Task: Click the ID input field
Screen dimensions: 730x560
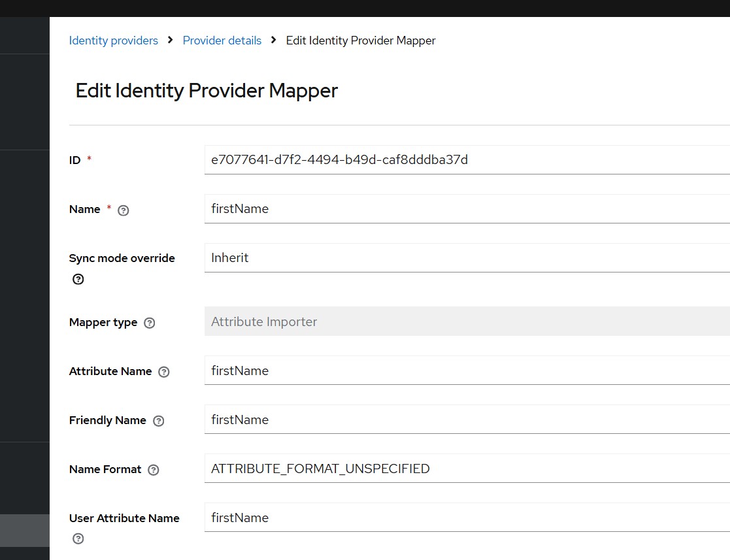Action: [457, 159]
